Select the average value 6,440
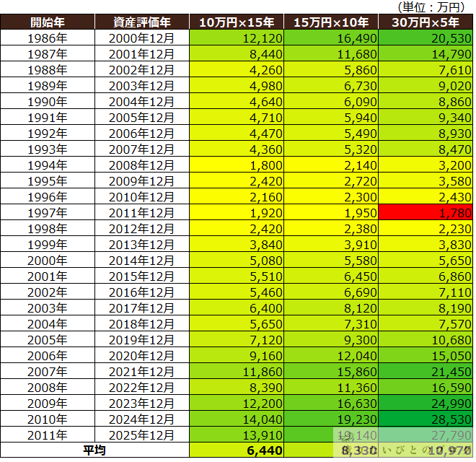Screen dimensions: 476x462 click(236, 450)
